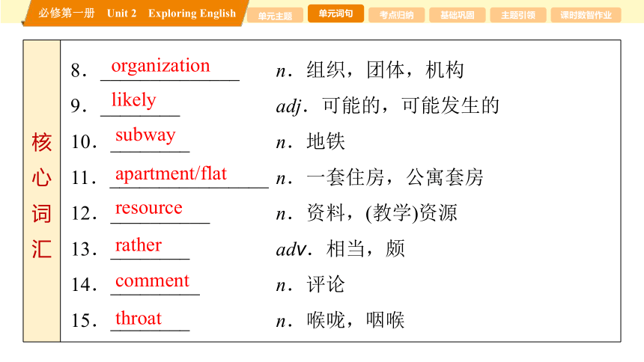644x362 pixels.
Task: Go to the 主题引领 tab
Action: coord(518,15)
